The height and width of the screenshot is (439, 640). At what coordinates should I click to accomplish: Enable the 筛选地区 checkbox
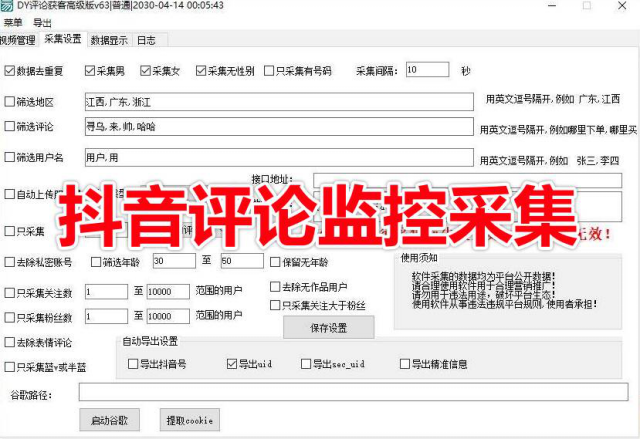click(x=10, y=102)
